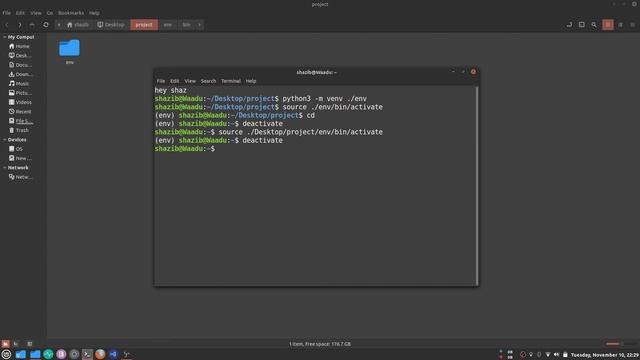This screenshot has height=360, width=640.
Task: Open Network in the sidebar
Action: tap(20, 177)
